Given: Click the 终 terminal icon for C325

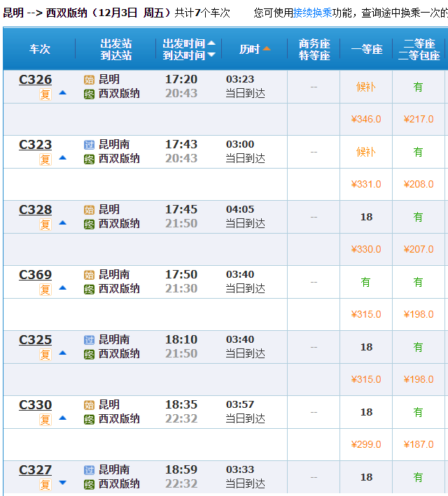Looking at the screenshot, I should 89,355.
